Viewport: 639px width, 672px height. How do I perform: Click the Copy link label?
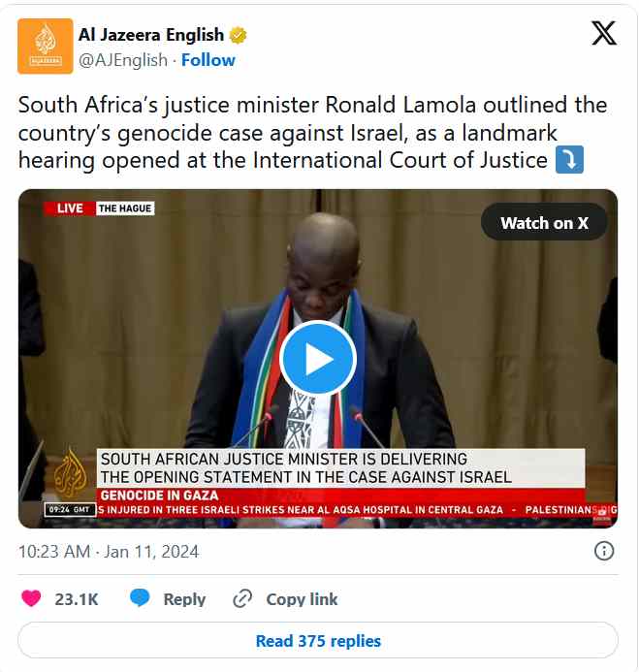click(302, 599)
